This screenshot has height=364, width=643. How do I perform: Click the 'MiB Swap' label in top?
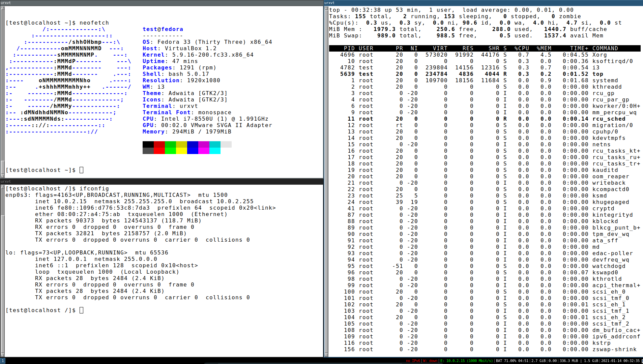[346, 36]
